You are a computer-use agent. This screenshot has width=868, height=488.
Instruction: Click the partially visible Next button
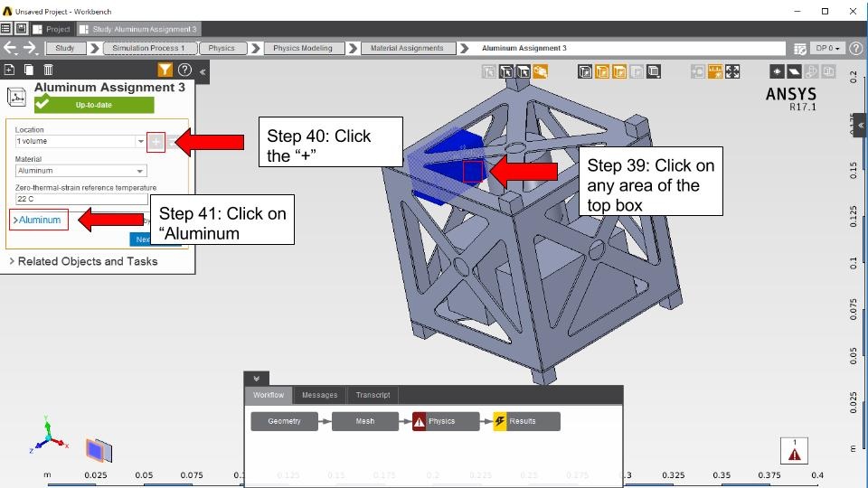[x=141, y=239]
